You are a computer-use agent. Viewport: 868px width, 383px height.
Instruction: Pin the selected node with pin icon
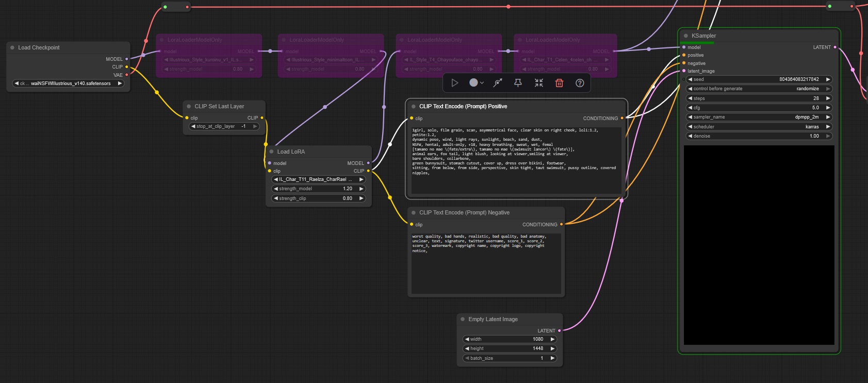(x=518, y=83)
